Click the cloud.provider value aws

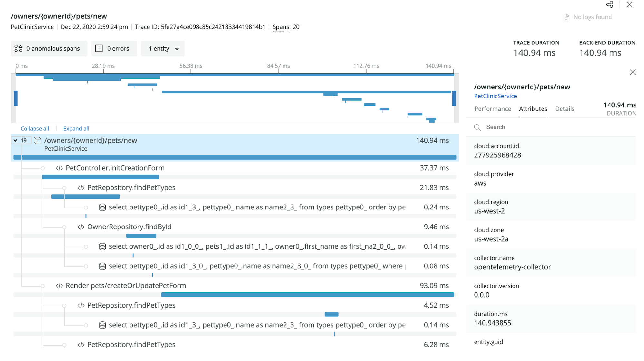pyautogui.click(x=480, y=183)
